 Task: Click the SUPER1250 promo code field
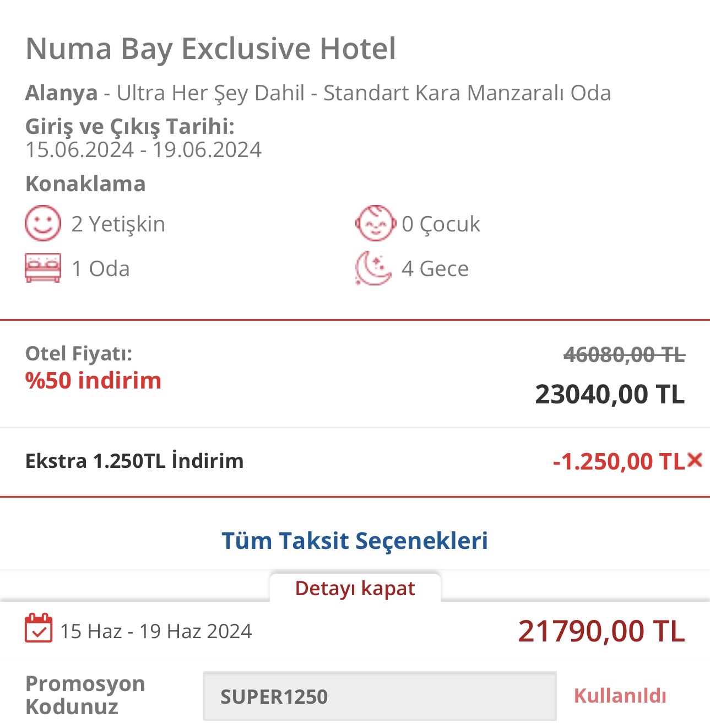pos(380,696)
